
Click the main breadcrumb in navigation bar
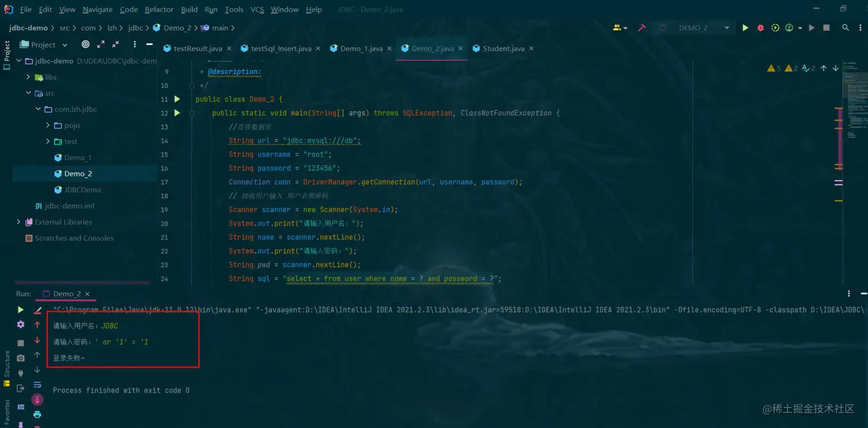coord(220,28)
